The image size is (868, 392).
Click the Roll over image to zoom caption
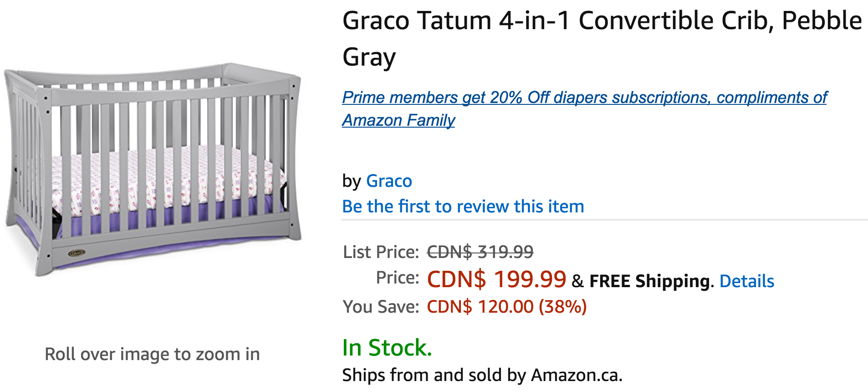point(152,354)
